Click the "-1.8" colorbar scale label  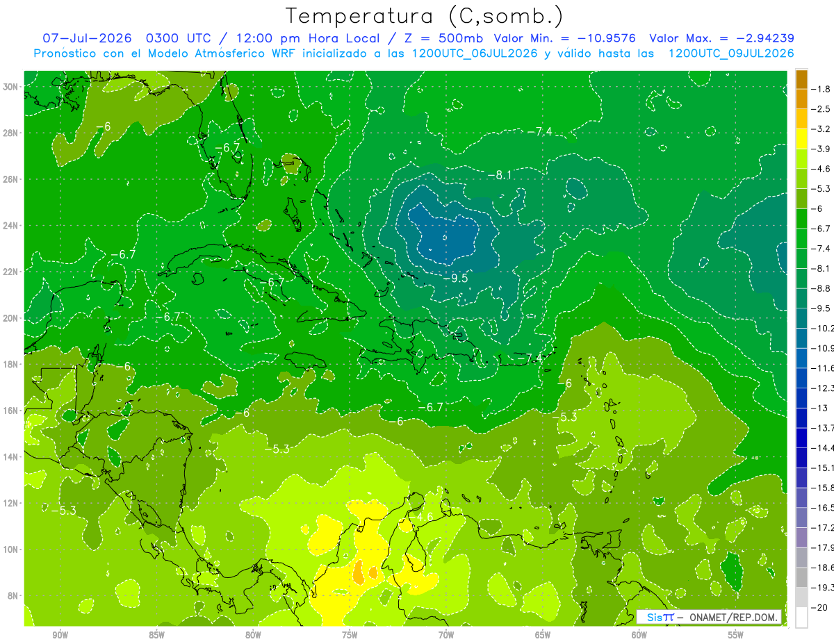pos(822,89)
